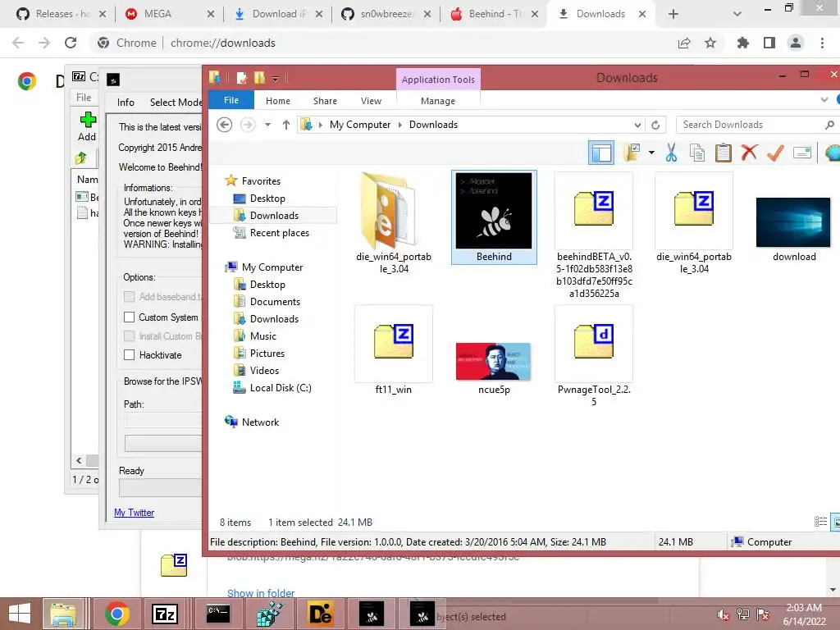Open the File menu in 7-Zip window
This screenshot has height=630, width=840.
(x=84, y=98)
